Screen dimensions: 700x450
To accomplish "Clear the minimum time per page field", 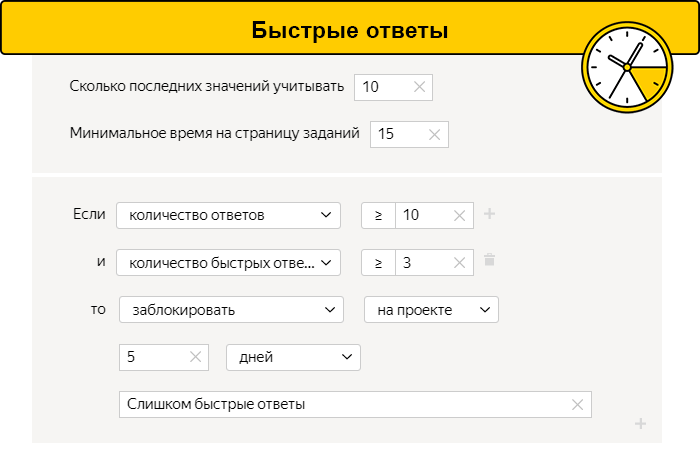I will click(x=434, y=134).
